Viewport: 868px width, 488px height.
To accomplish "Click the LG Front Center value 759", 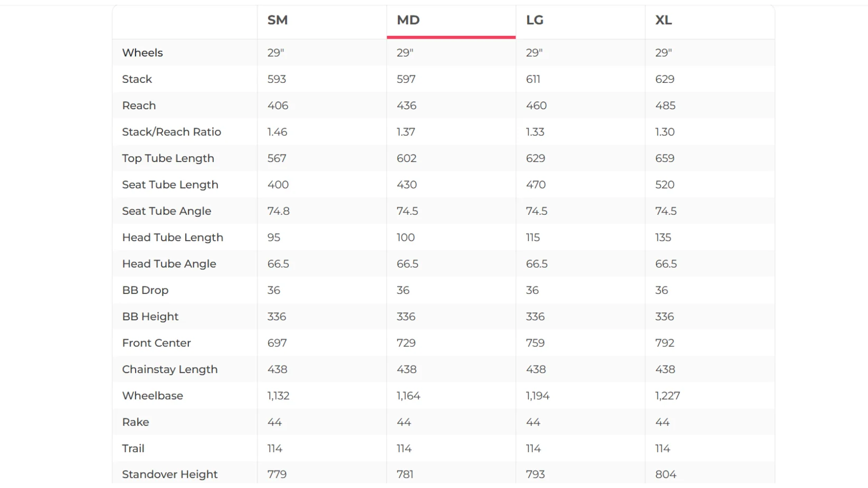I will point(536,343).
